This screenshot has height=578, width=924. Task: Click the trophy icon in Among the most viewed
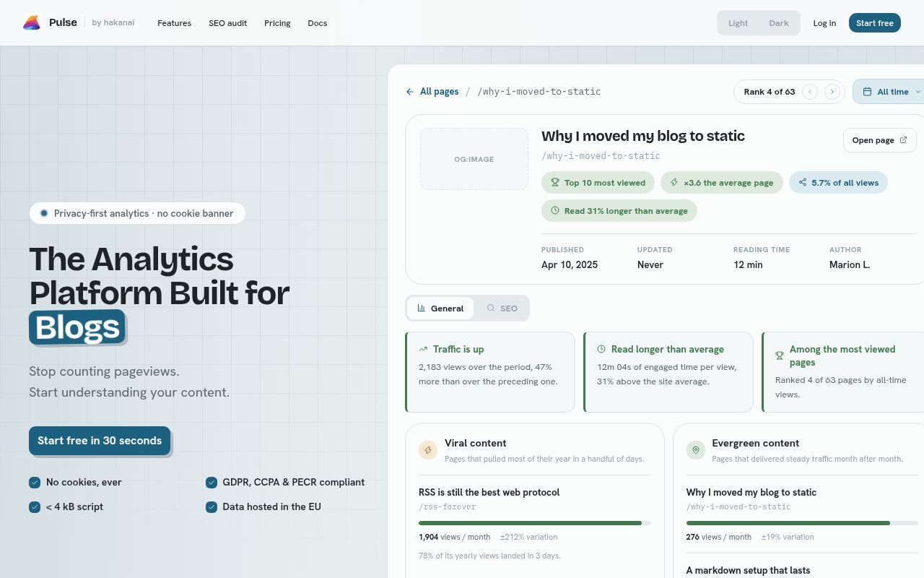pyautogui.click(x=780, y=355)
